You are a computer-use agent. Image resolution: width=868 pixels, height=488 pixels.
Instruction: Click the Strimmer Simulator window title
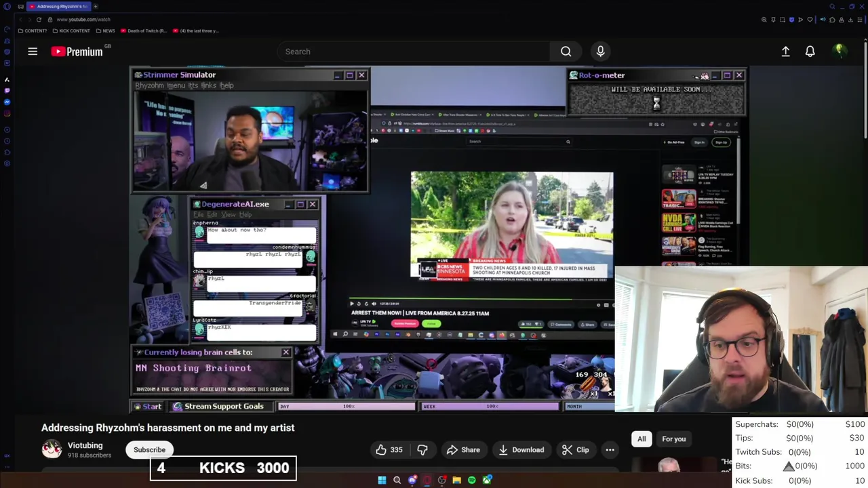pos(179,75)
